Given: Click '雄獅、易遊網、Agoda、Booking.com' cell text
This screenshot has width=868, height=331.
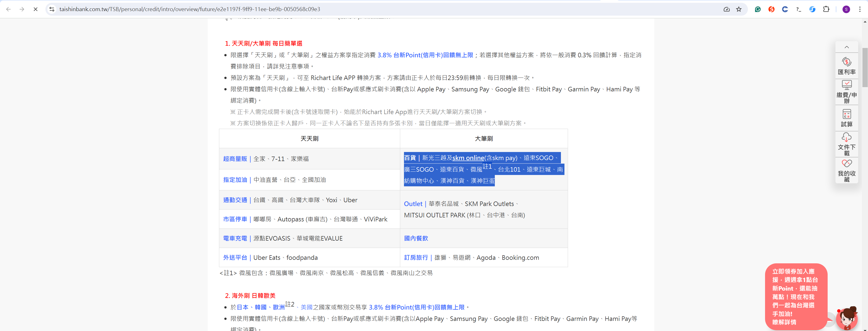Looking at the screenshot, I should (486, 258).
